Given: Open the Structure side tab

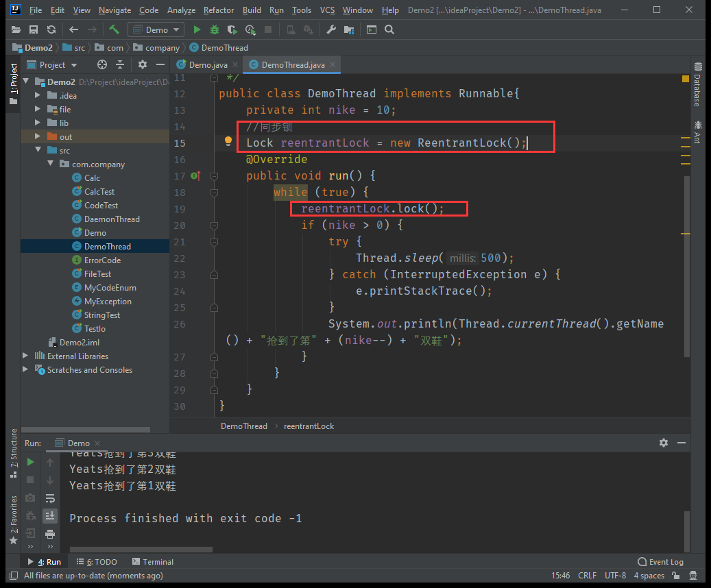Looking at the screenshot, I should [14, 454].
